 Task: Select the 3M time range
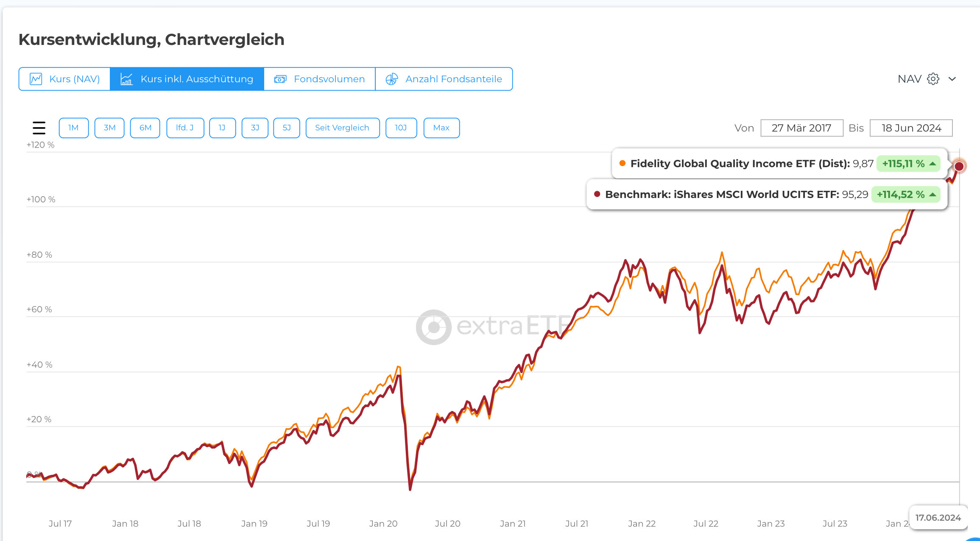click(109, 128)
